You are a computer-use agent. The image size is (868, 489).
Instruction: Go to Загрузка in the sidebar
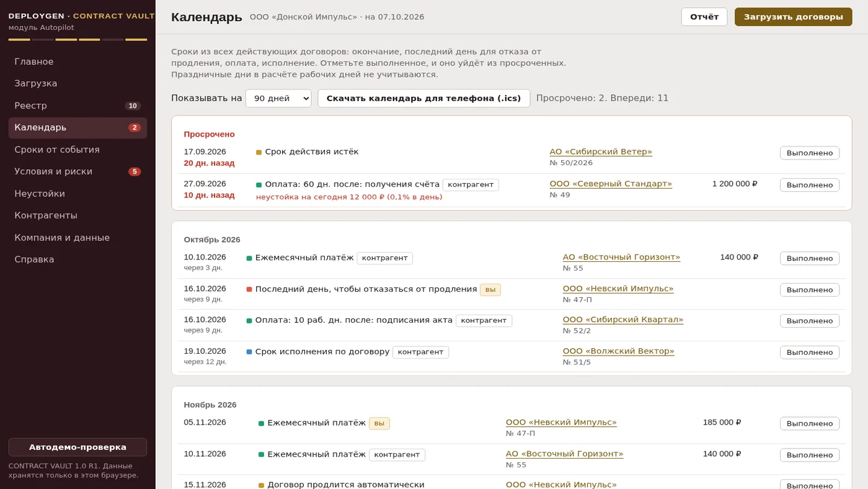pyautogui.click(x=77, y=83)
